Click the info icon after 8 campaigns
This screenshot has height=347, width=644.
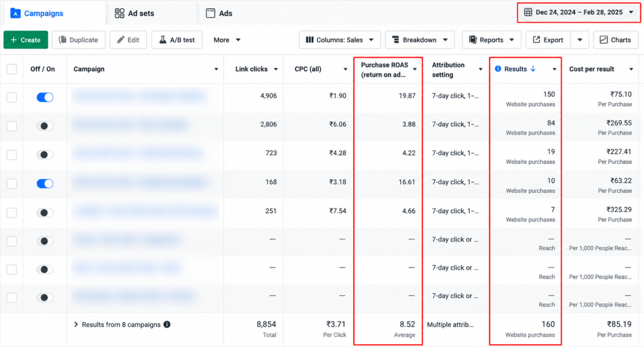pos(167,325)
